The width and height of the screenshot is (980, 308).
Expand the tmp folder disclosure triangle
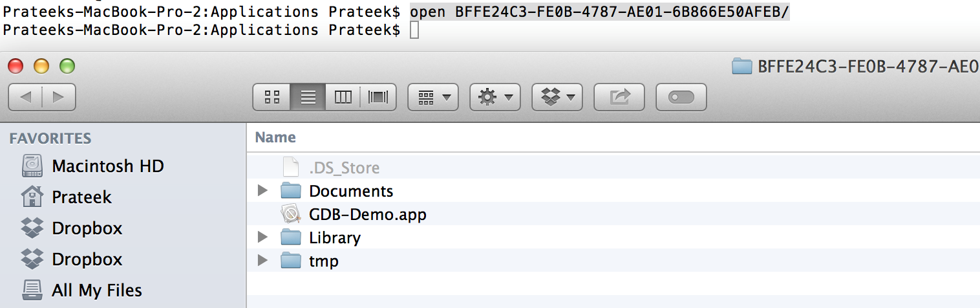coord(262,261)
